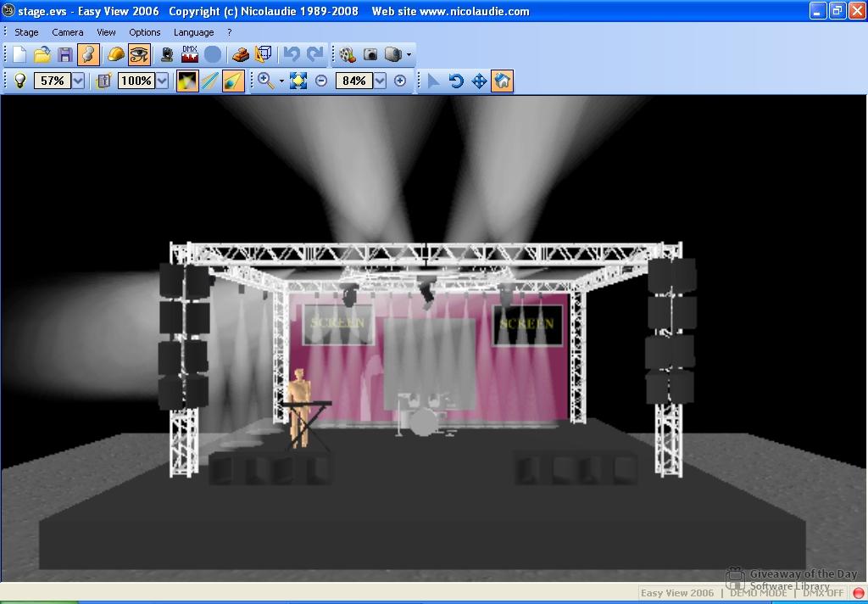Click the red DMX status indicator
The image size is (868, 604).
click(859, 594)
